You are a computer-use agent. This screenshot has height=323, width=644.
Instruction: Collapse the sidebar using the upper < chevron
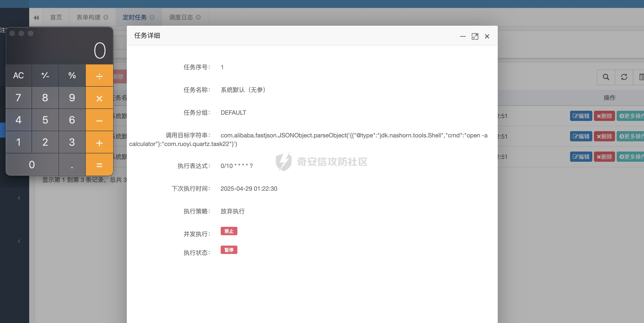tap(19, 198)
